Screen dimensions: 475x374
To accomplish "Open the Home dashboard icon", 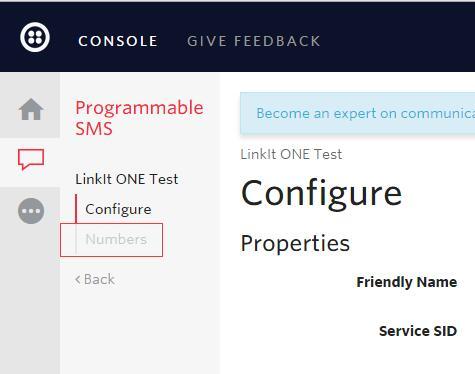I will [x=31, y=109].
